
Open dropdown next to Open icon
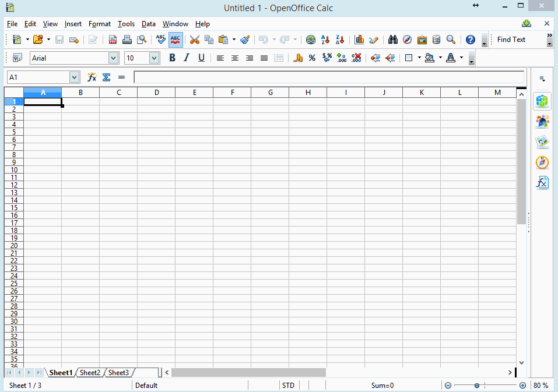point(48,40)
